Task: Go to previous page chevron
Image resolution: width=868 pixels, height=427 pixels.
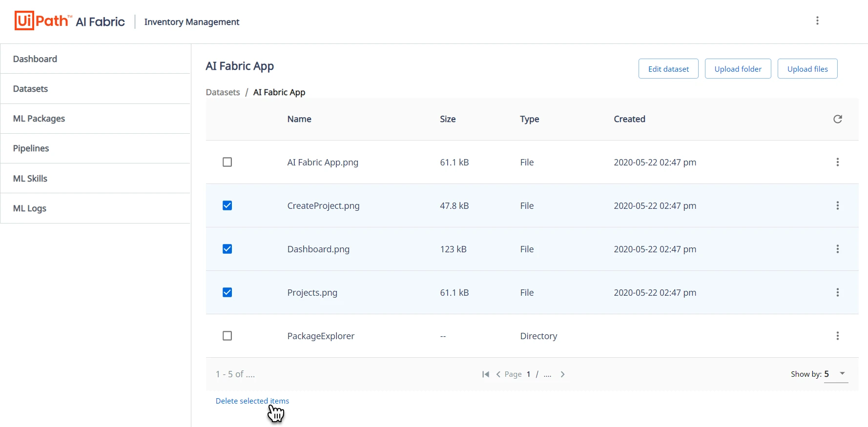Action: 498,374
